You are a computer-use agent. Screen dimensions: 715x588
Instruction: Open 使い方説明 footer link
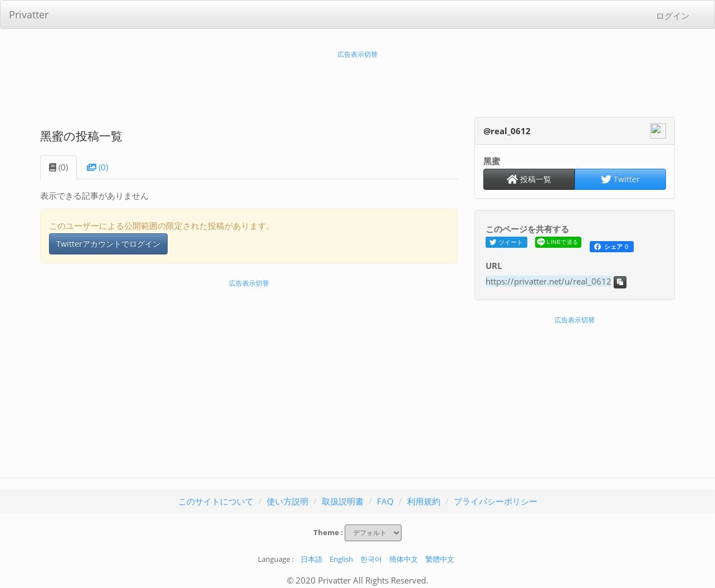click(x=287, y=502)
